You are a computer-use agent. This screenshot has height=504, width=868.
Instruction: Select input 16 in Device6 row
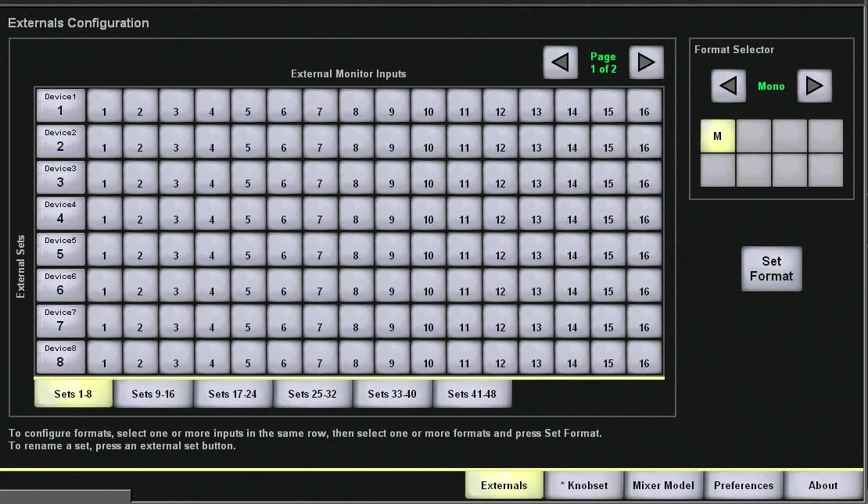click(644, 285)
